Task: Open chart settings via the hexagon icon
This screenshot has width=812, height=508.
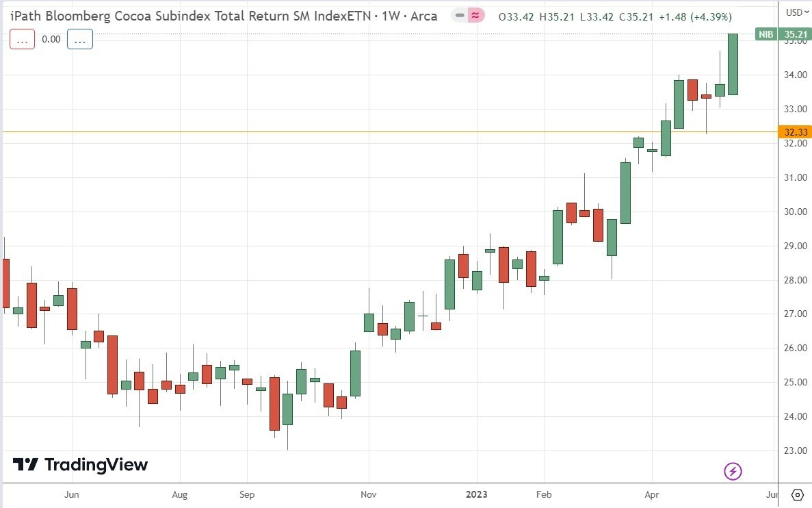Action: tap(797, 494)
